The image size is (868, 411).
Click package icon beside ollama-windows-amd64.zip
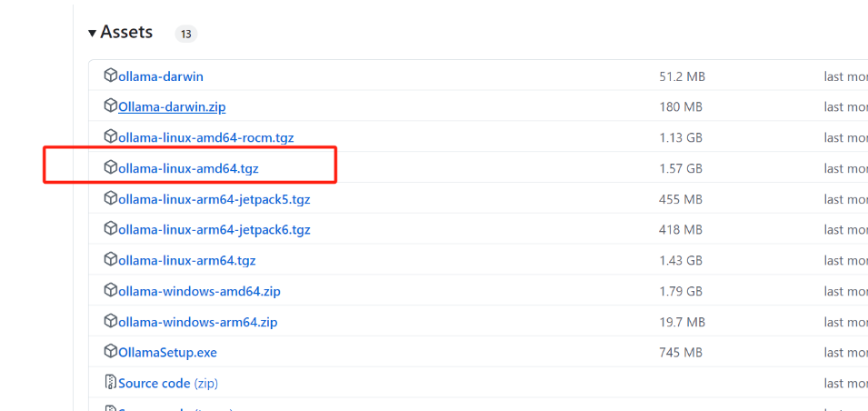[x=111, y=289]
